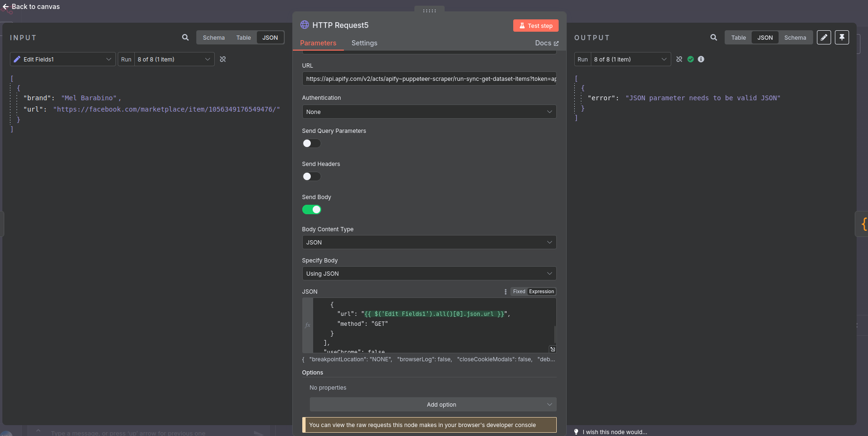Click the Edit Fields1 url expression
This screenshot has height=436, width=868.
point(434,314)
